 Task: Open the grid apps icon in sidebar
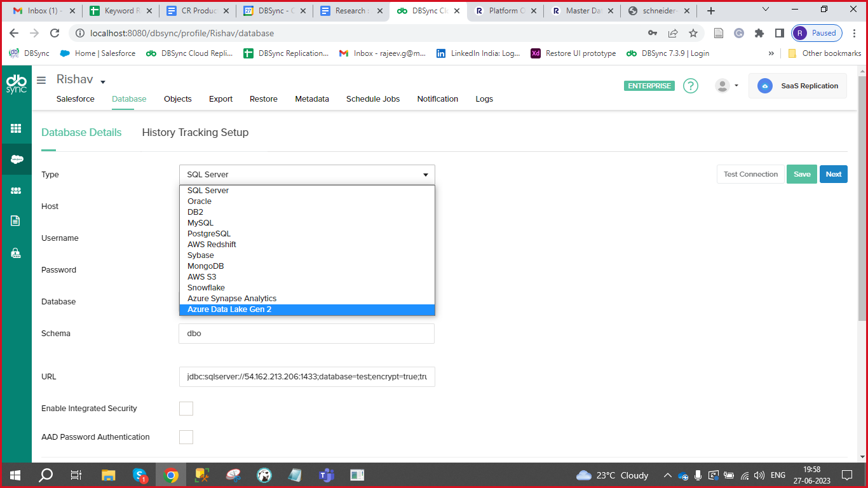[16, 128]
